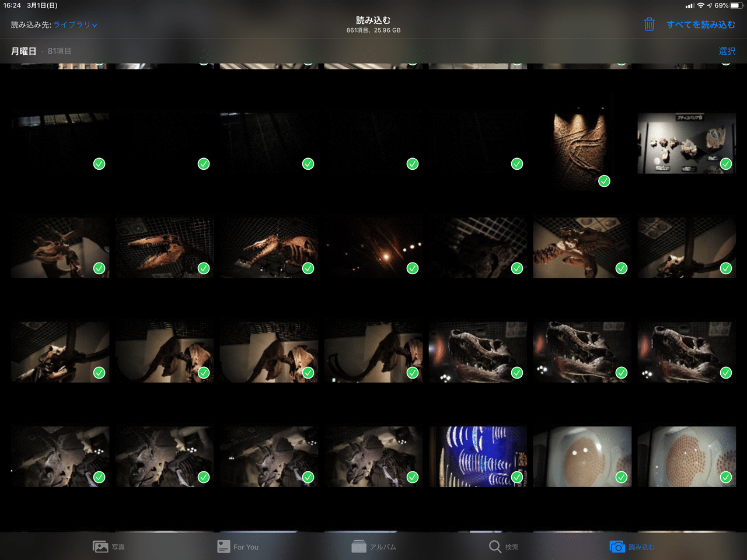Deselect the dinosaur trackway photo checkmark
The height and width of the screenshot is (560, 747).
[x=604, y=181]
